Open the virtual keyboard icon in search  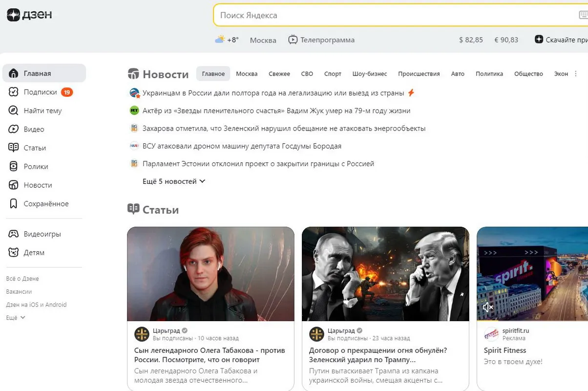pyautogui.click(x=583, y=15)
